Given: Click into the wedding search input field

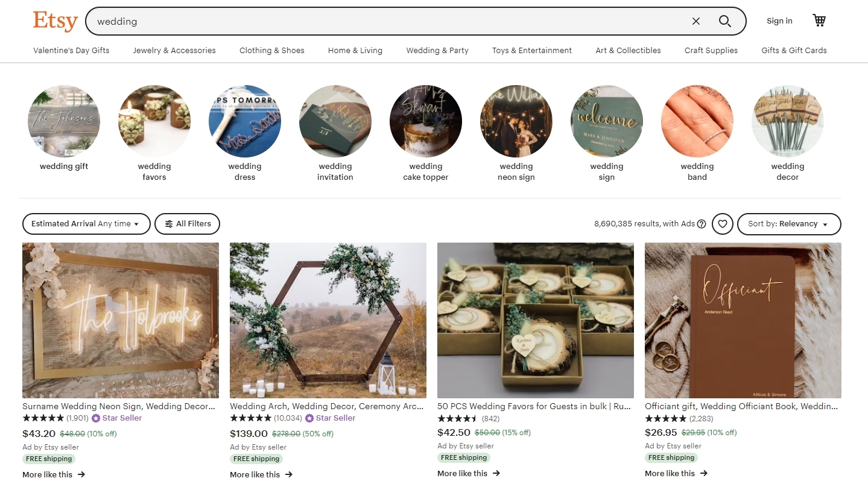Looking at the screenshot, I should point(389,21).
